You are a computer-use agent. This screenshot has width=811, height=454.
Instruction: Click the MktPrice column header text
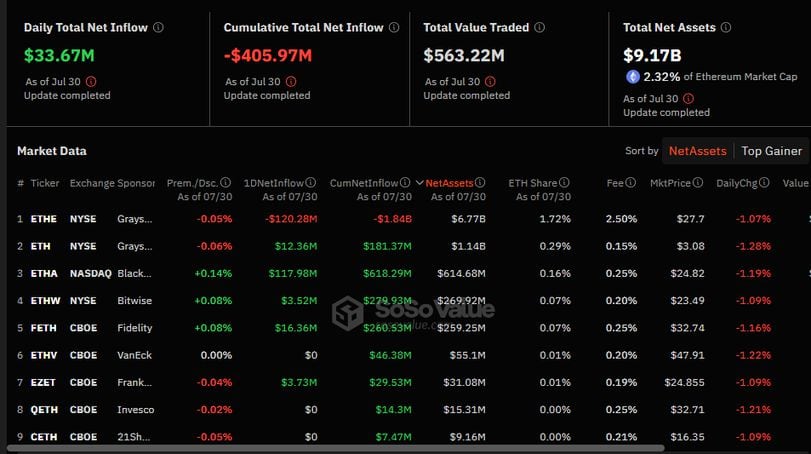(x=670, y=183)
